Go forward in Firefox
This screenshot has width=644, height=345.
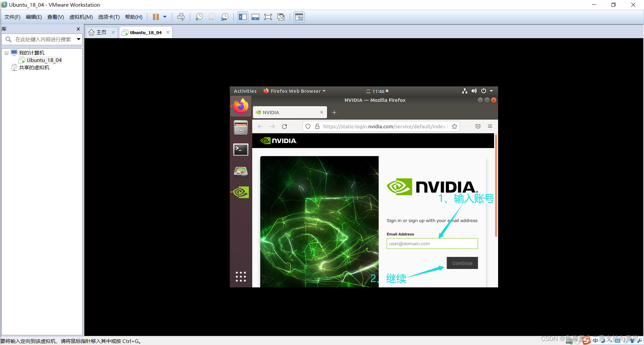[x=272, y=127]
